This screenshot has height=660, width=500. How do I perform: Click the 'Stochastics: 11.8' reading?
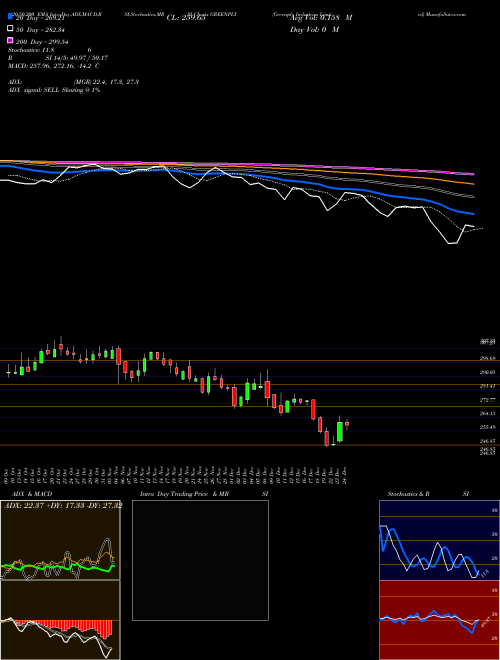(x=31, y=50)
